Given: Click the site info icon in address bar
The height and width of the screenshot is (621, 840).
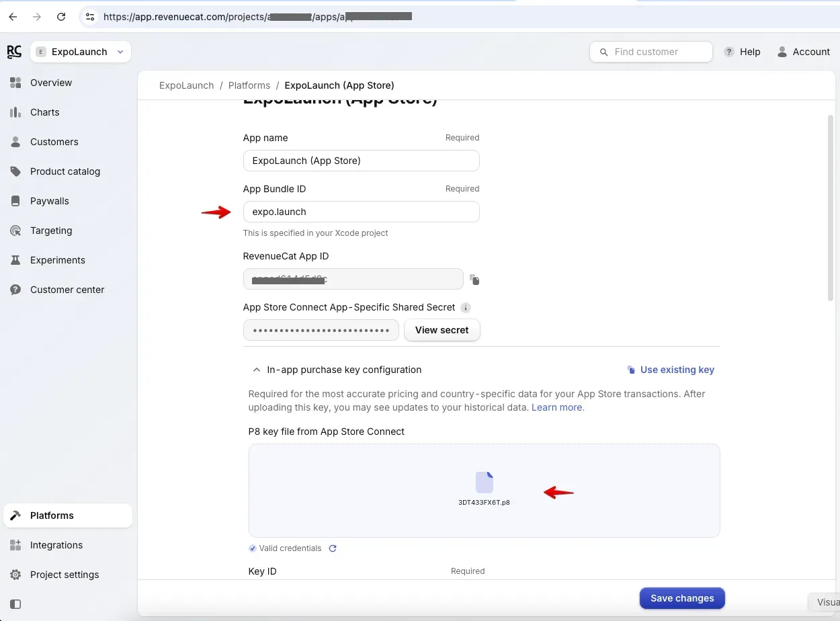Looking at the screenshot, I should pyautogui.click(x=89, y=17).
